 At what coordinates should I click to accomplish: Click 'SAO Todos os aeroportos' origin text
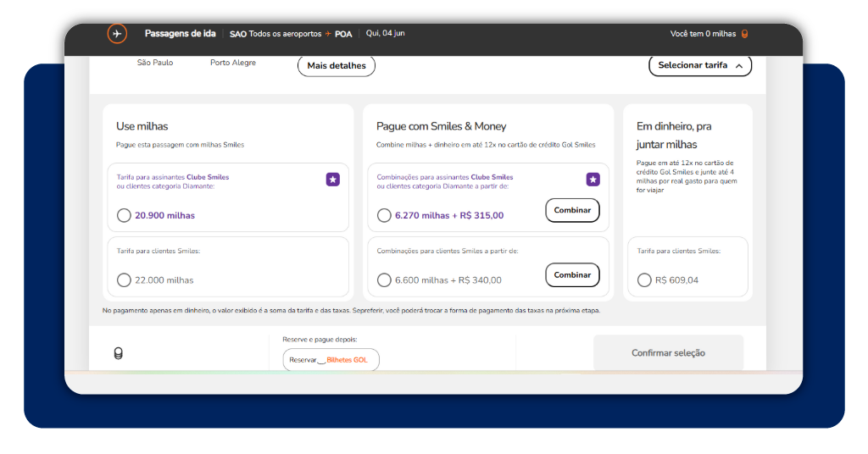tap(275, 34)
